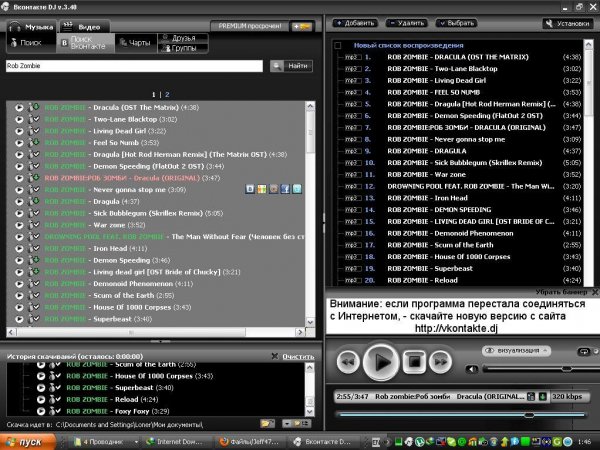Click the plus icon beside PREMIUM expired

click(x=302, y=26)
